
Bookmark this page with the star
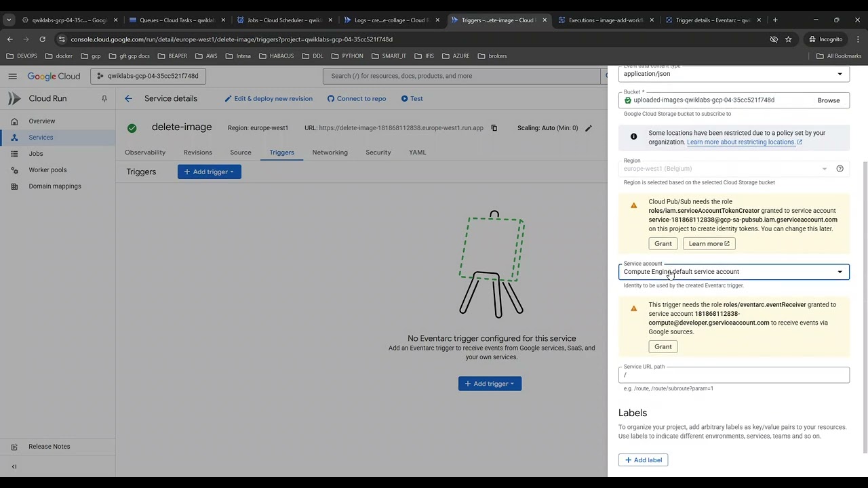pos(788,39)
